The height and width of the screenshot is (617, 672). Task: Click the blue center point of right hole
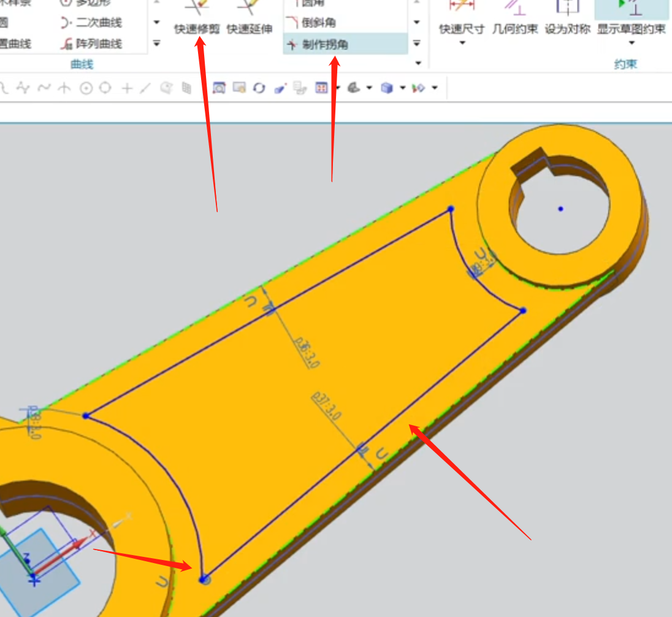[560, 209]
